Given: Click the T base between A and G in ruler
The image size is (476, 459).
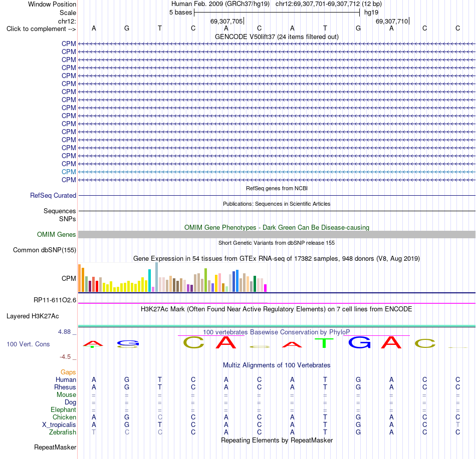Looking at the screenshot, I should 325,29.
